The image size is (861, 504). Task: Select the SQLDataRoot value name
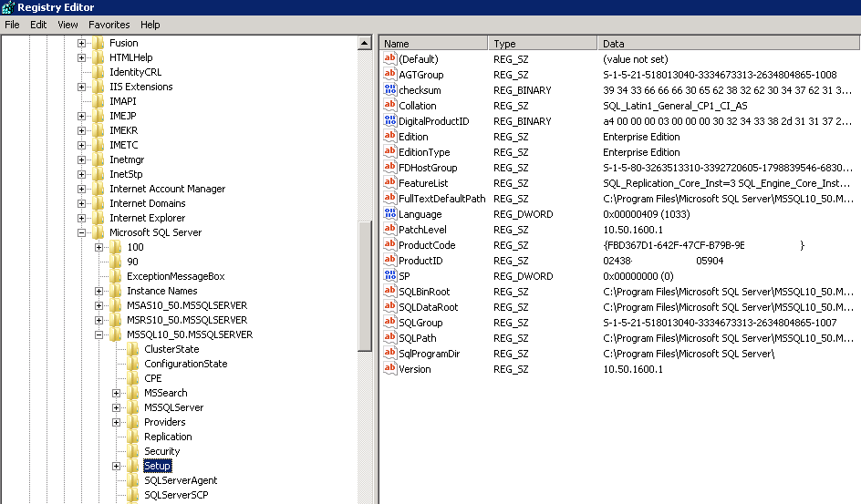429,307
